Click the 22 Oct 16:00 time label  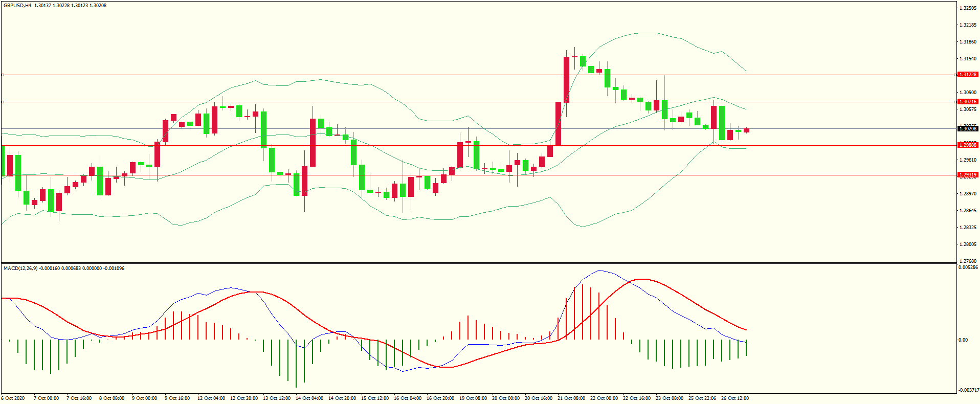pos(637,398)
